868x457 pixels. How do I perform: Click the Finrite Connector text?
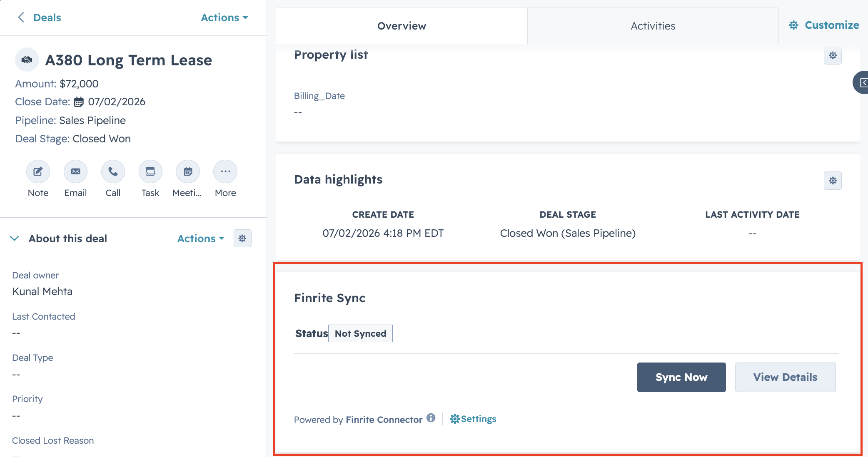(384, 420)
